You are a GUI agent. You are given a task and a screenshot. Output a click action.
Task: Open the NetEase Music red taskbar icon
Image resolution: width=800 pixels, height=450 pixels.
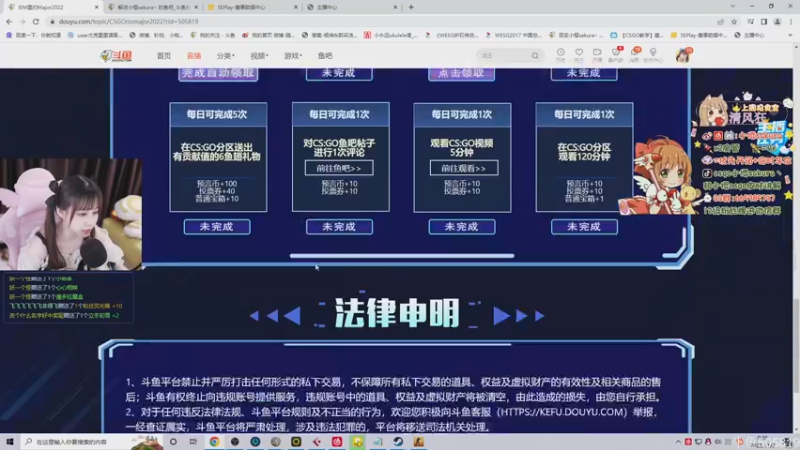[337, 441]
